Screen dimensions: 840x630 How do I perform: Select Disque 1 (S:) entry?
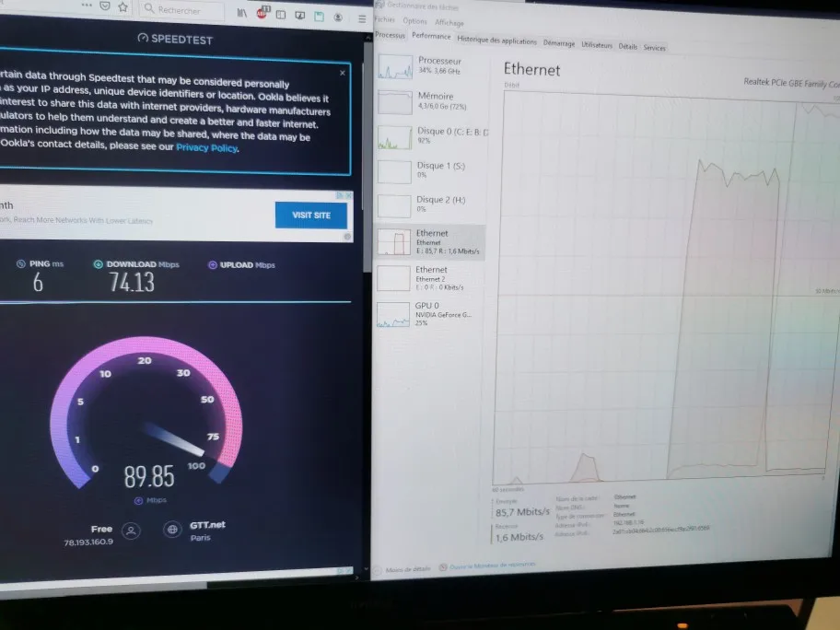[x=431, y=170]
